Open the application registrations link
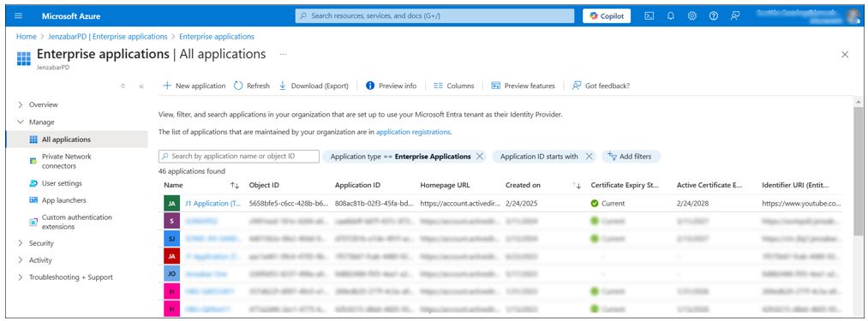868x321 pixels. (x=413, y=133)
